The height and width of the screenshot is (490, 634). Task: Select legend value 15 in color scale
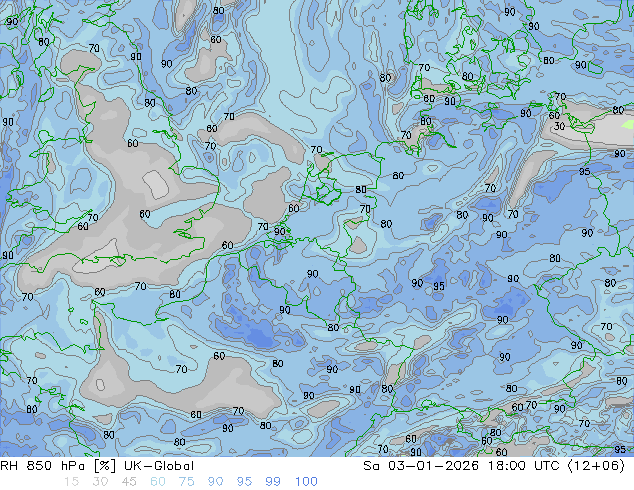click(x=72, y=482)
